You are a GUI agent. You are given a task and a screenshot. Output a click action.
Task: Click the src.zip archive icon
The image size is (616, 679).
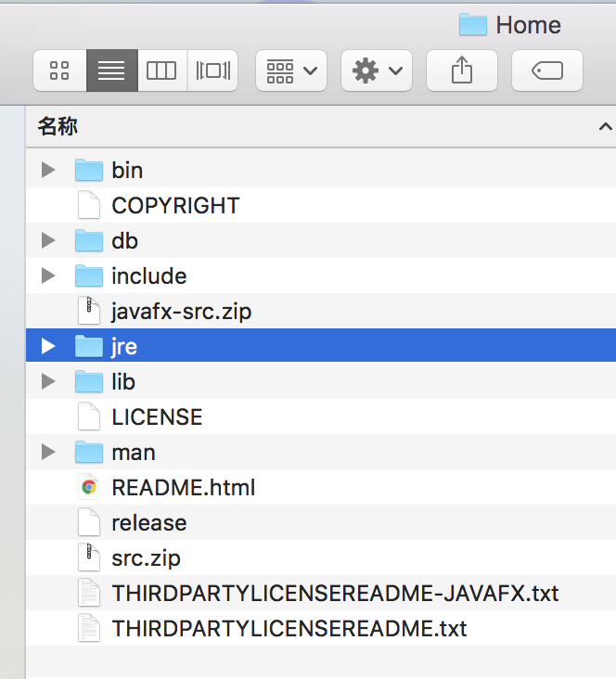tap(89, 557)
